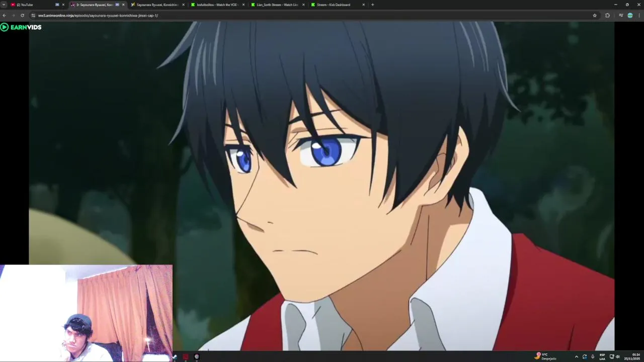Viewport: 644px width, 362px height.
Task: Close the active Sayounara Ryuusei tab
Action: pos(123,5)
